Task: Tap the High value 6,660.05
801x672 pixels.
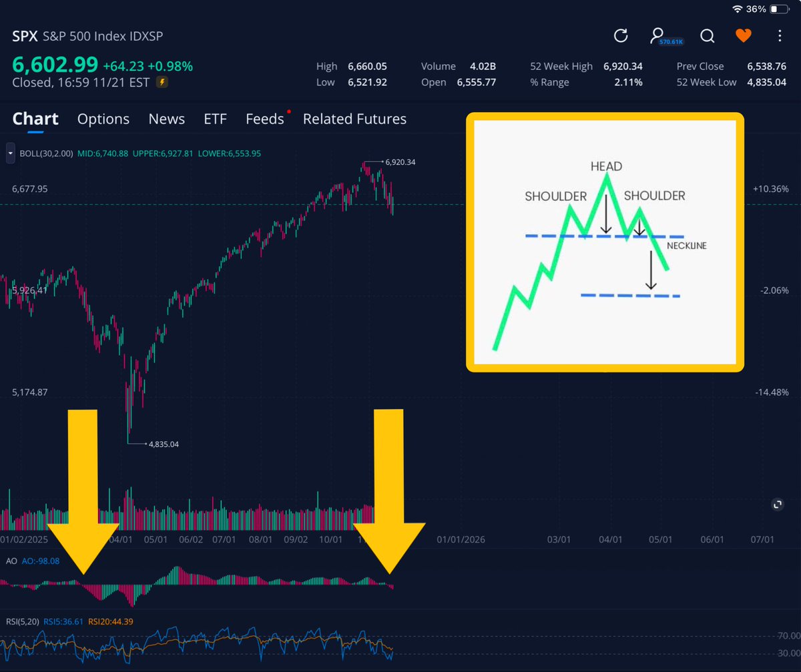Action: click(367, 66)
